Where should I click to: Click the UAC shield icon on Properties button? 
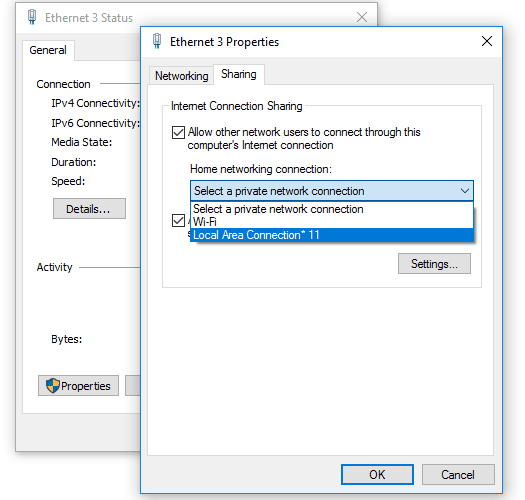tap(53, 385)
